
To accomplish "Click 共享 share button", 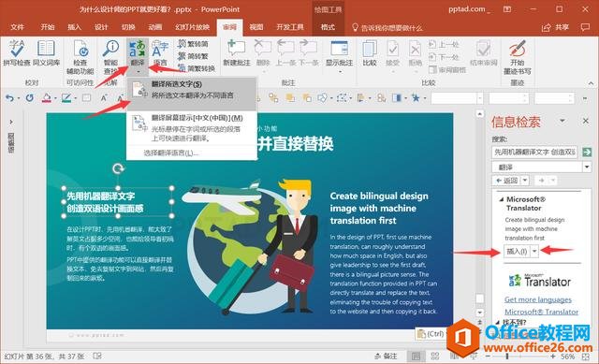I will 556,27.
